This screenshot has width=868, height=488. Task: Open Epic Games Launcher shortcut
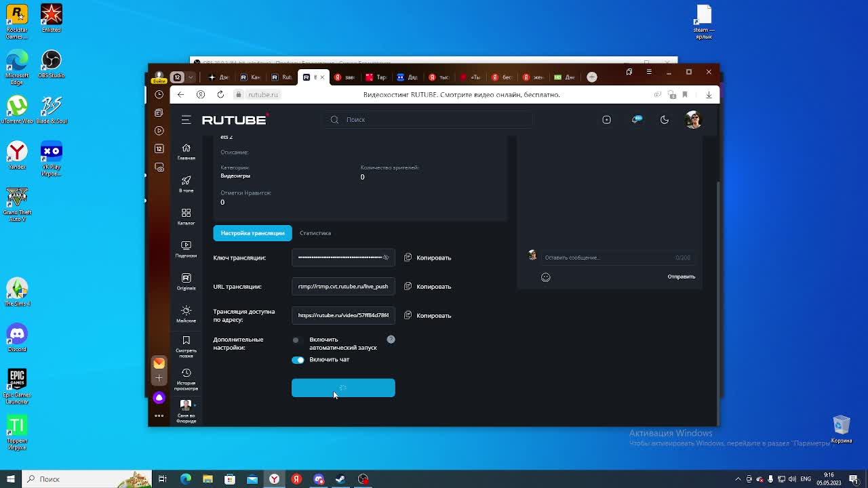[17, 386]
